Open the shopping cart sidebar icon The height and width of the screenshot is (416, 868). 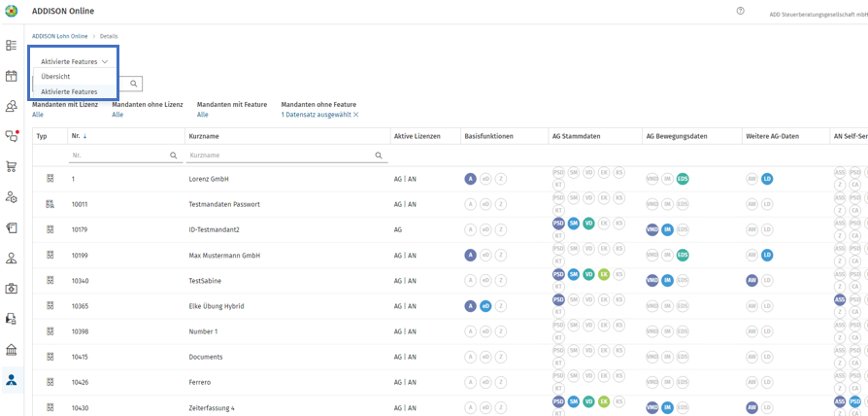11,167
